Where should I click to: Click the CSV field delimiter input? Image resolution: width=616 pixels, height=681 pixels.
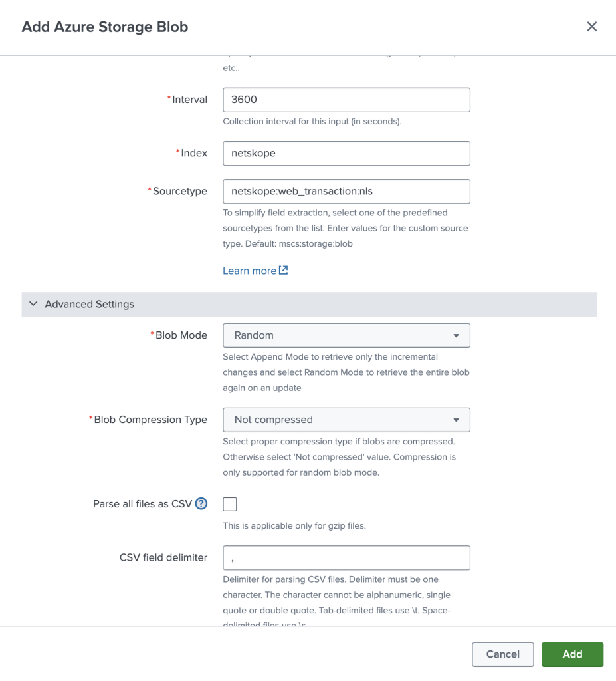[346, 558]
